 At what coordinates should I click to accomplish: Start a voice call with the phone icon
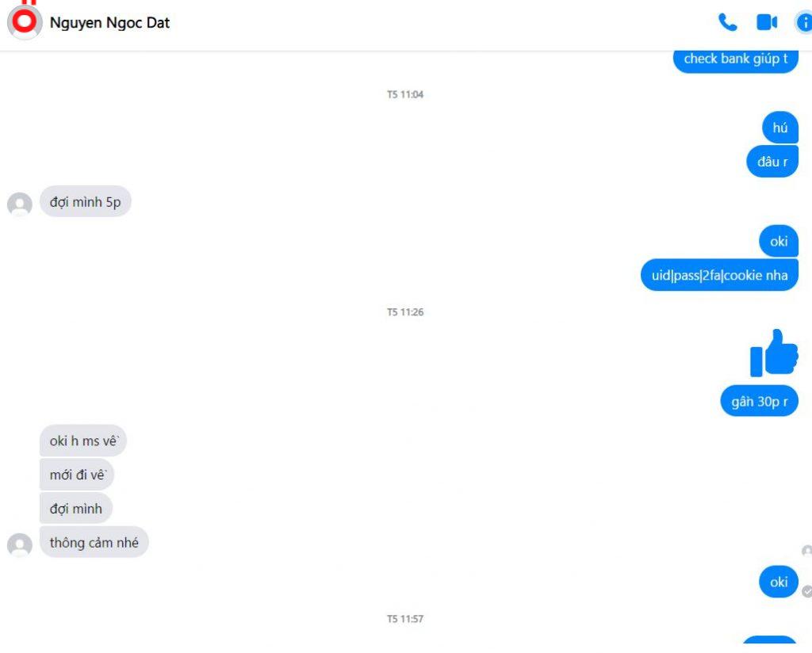click(x=728, y=22)
